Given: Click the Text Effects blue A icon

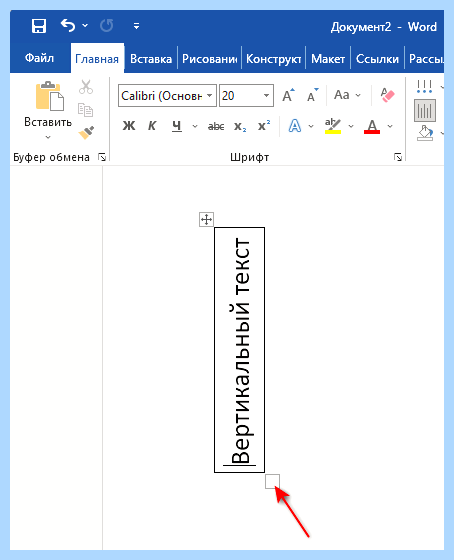Looking at the screenshot, I should (x=295, y=126).
